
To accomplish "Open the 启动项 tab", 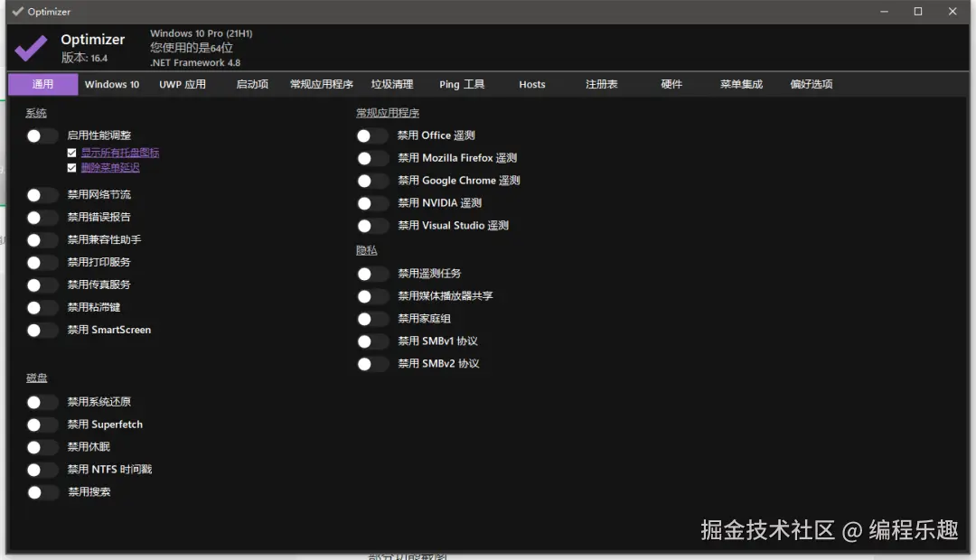I will click(x=252, y=84).
